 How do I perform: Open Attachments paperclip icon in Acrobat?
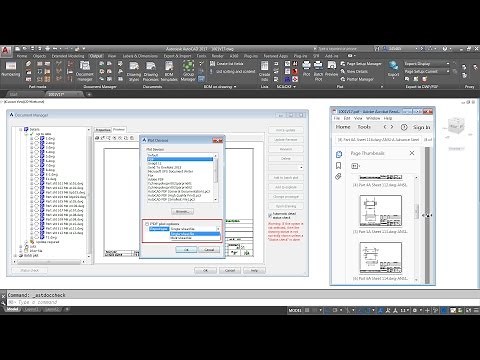tap(338, 177)
